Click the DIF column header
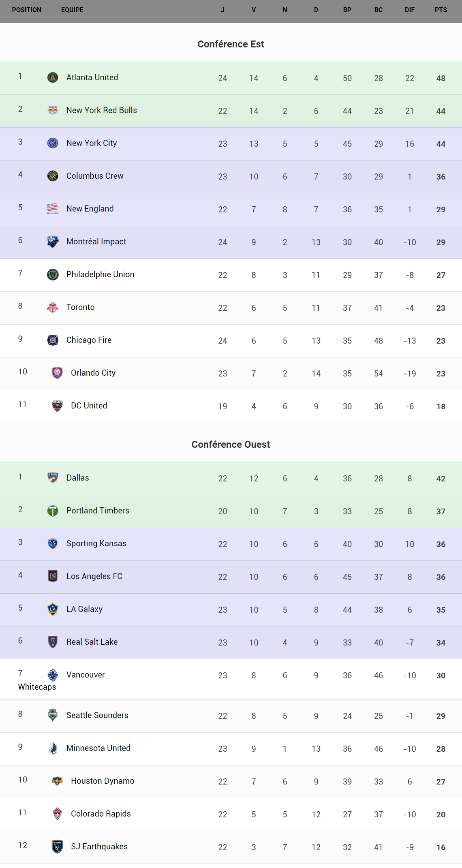 click(x=409, y=10)
